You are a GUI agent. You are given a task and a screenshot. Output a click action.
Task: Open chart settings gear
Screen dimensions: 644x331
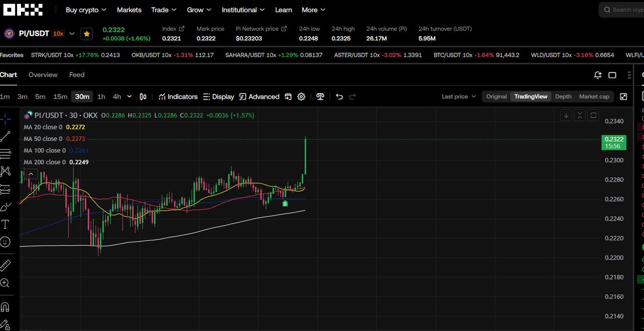click(x=302, y=97)
